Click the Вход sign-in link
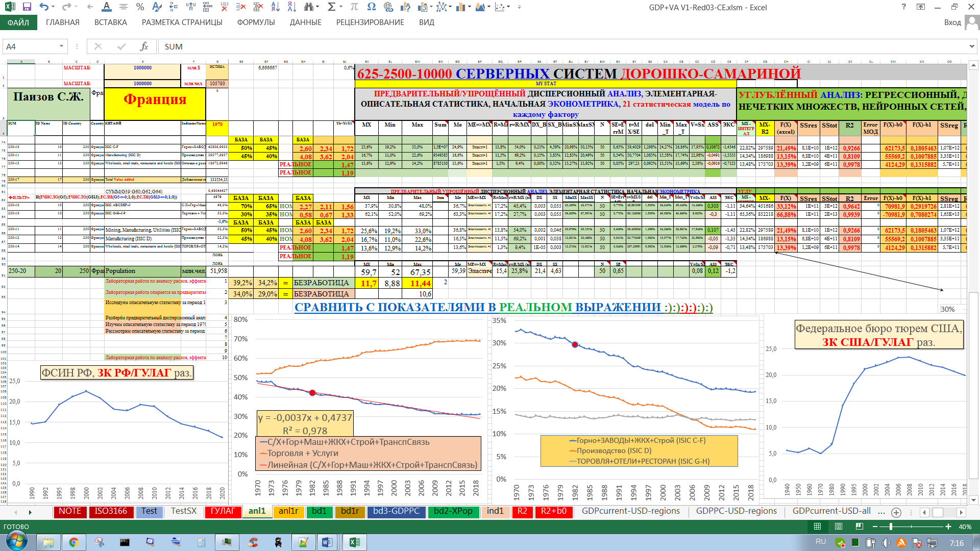The height and width of the screenshot is (551, 980). click(x=952, y=22)
